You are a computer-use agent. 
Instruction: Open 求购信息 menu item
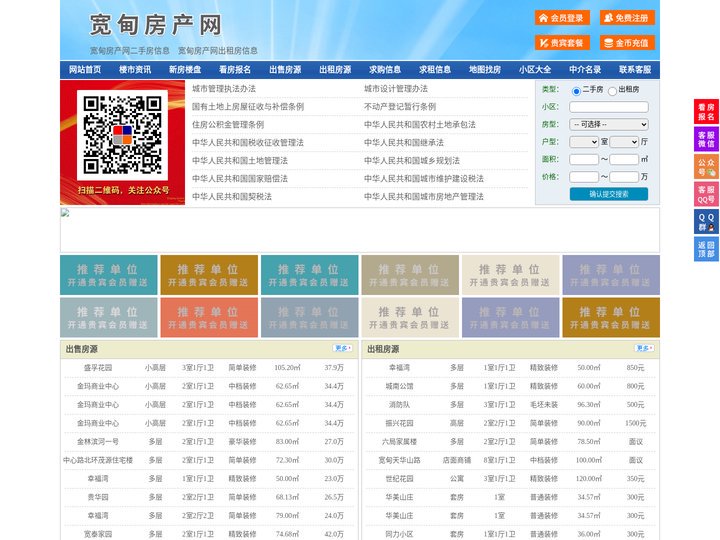coord(385,70)
